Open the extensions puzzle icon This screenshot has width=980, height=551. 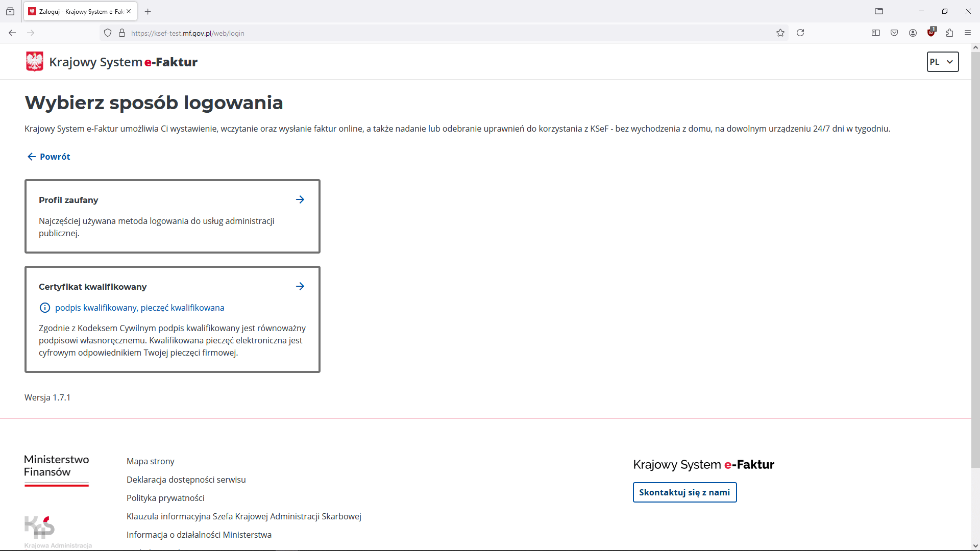[950, 33]
